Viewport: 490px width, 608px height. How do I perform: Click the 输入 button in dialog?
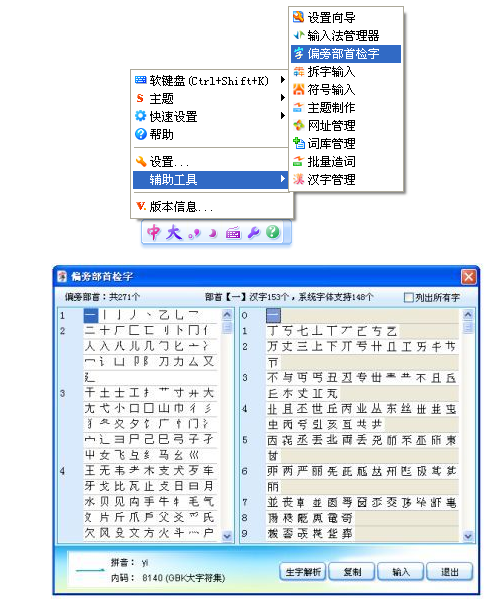401,572
